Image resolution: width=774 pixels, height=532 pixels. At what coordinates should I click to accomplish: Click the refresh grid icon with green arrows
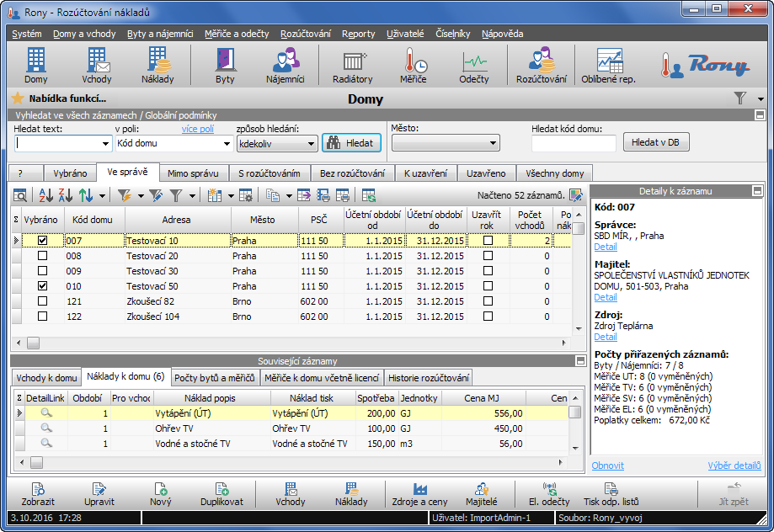pyautogui.click(x=369, y=195)
